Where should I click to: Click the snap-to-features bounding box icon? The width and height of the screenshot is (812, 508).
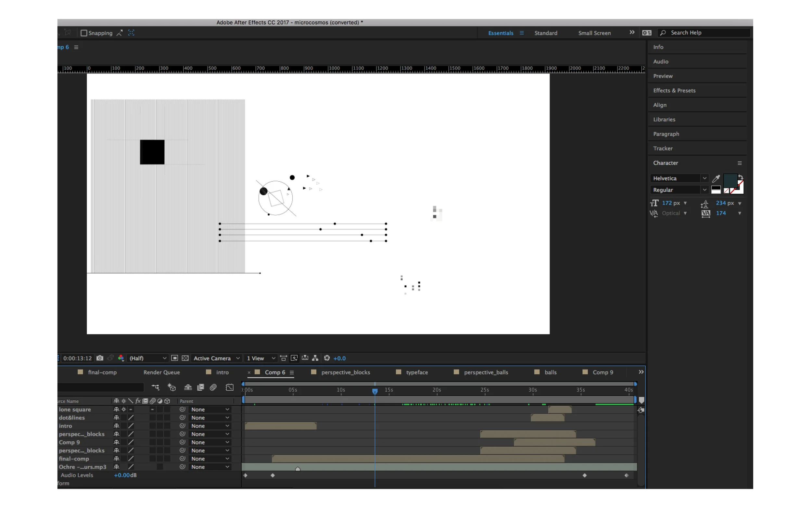131,33
